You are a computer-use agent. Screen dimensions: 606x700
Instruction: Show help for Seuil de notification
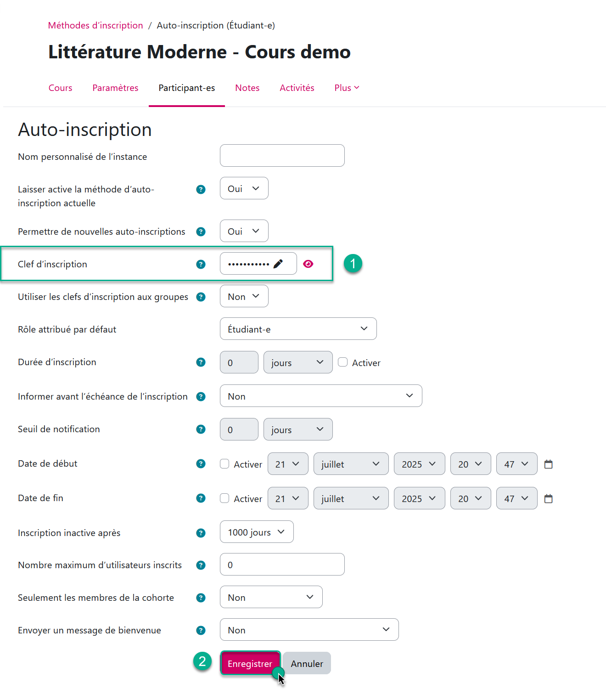click(201, 429)
